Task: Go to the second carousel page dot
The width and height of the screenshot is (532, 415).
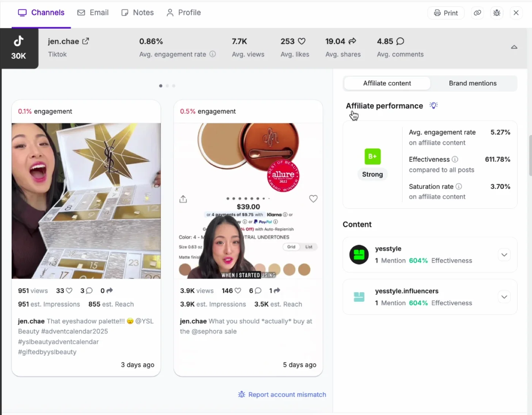Action: [x=167, y=86]
